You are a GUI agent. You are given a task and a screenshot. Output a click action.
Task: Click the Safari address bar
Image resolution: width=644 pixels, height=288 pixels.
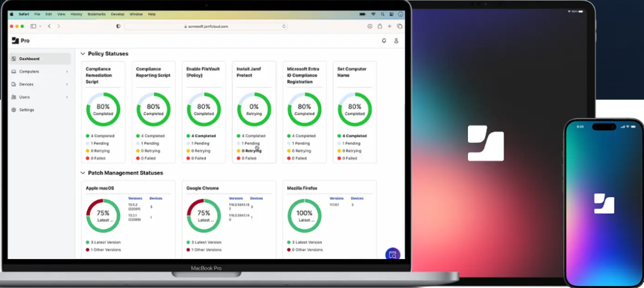[x=206, y=26]
